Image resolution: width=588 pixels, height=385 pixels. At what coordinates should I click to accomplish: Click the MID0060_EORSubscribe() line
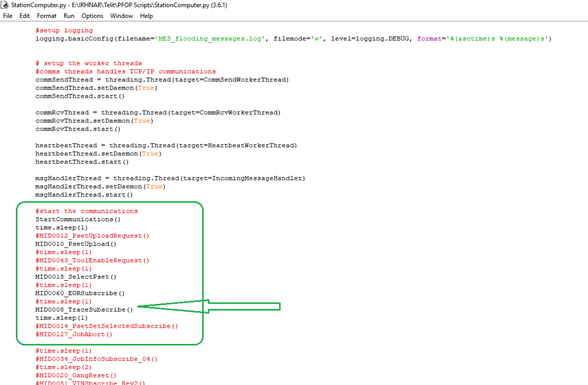click(x=80, y=293)
